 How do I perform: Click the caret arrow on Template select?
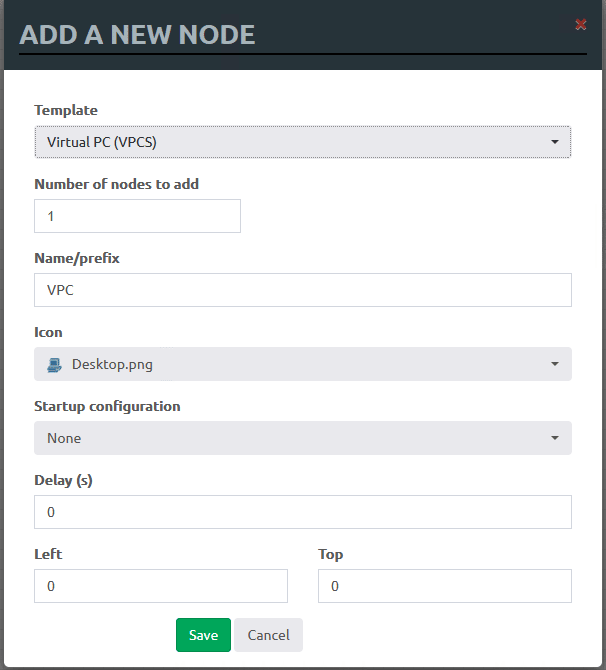(555, 143)
